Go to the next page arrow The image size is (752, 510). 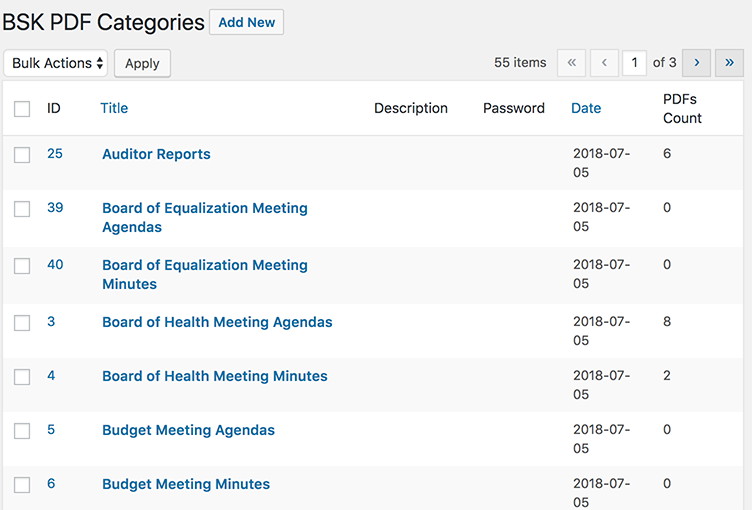coord(696,63)
